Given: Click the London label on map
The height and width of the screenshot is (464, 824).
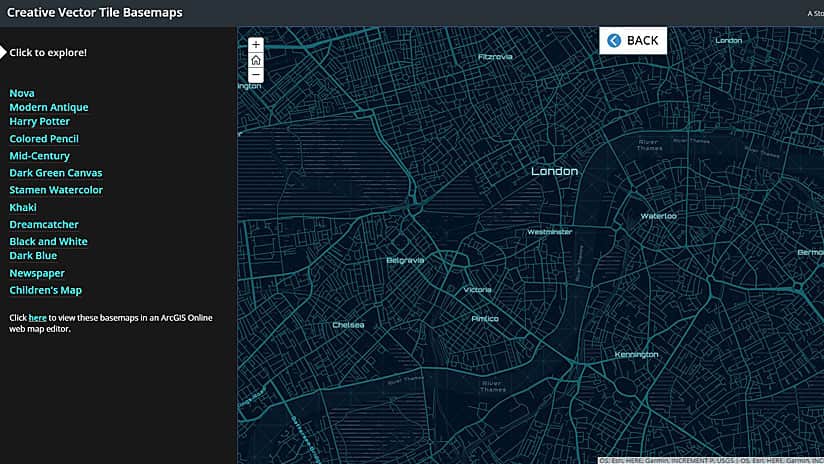Looking at the screenshot, I should (x=554, y=171).
